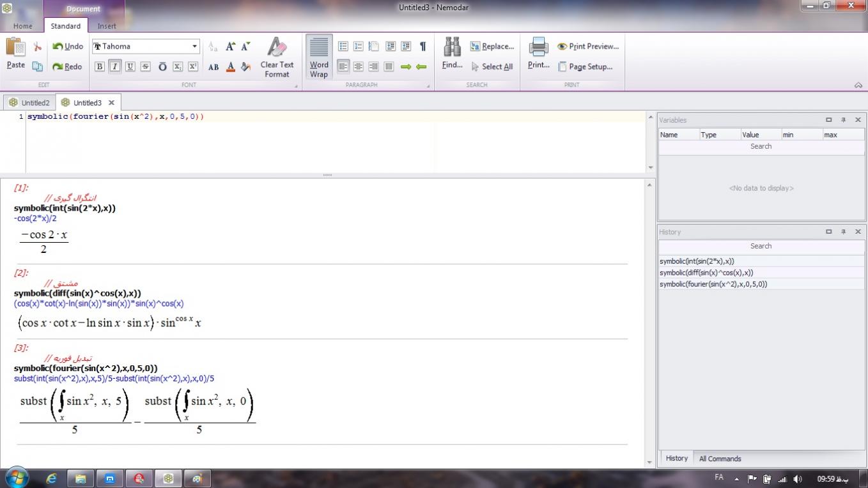This screenshot has height=488, width=868.
Task: Toggle the Word Wrap button
Action: 318,57
